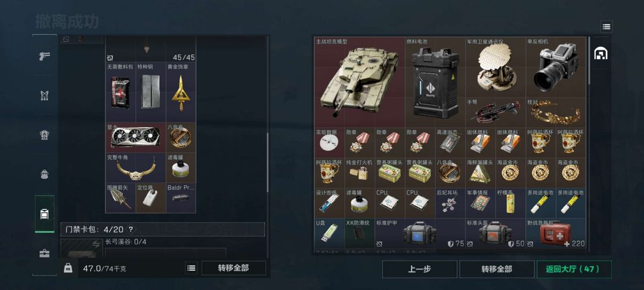Select the body armor sidebar icon

tap(44, 135)
